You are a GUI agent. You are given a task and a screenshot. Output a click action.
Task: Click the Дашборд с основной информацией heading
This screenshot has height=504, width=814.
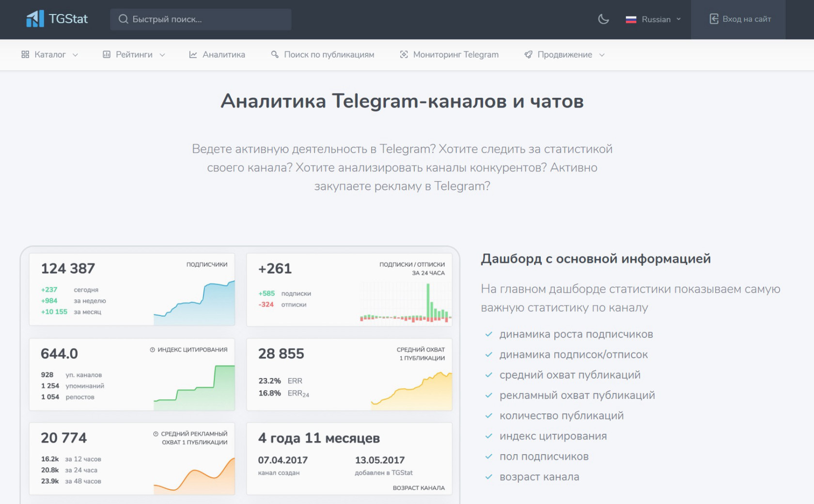[595, 259]
